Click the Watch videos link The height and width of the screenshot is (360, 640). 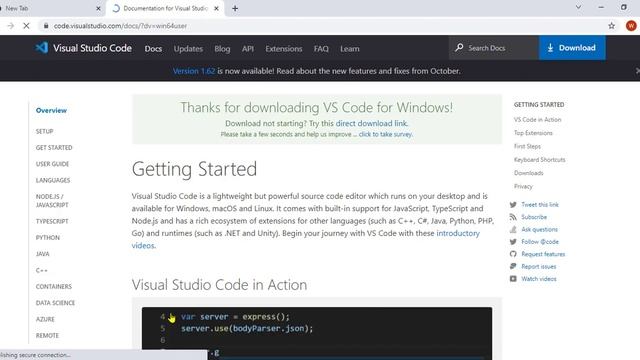[x=539, y=279]
